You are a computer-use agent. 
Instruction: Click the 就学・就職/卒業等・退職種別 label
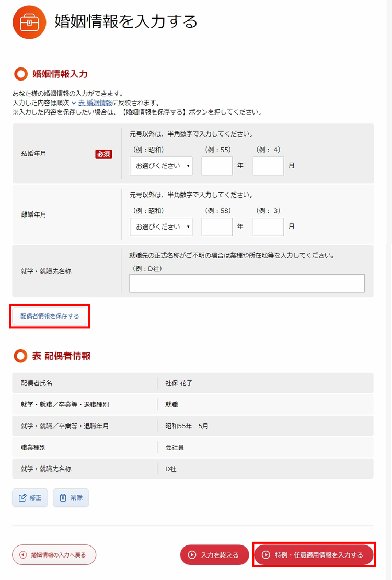tap(65, 405)
